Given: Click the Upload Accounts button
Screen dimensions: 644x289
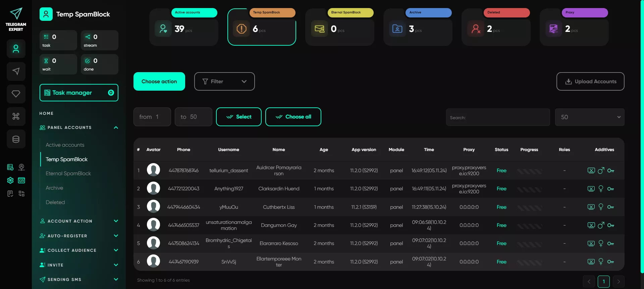Looking at the screenshot, I should [x=590, y=82].
